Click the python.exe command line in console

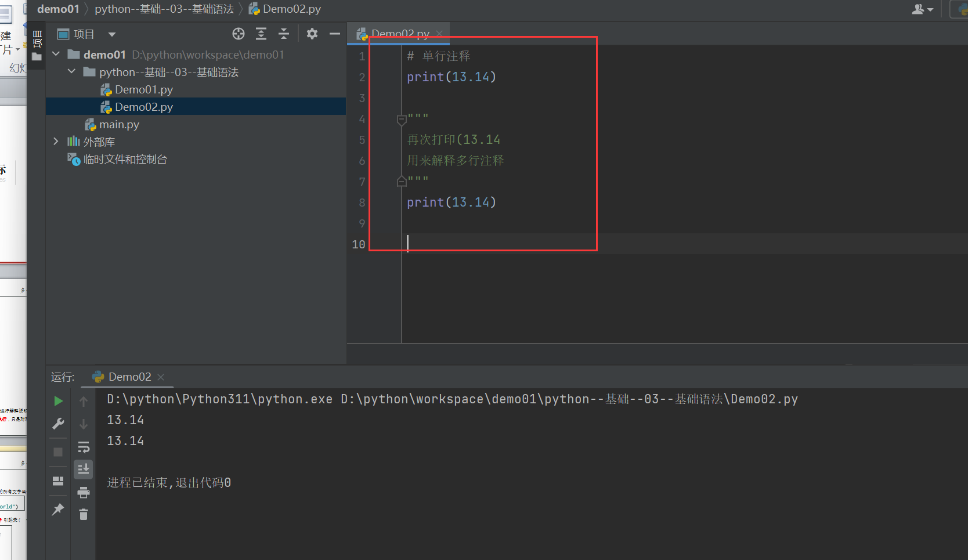coord(453,399)
